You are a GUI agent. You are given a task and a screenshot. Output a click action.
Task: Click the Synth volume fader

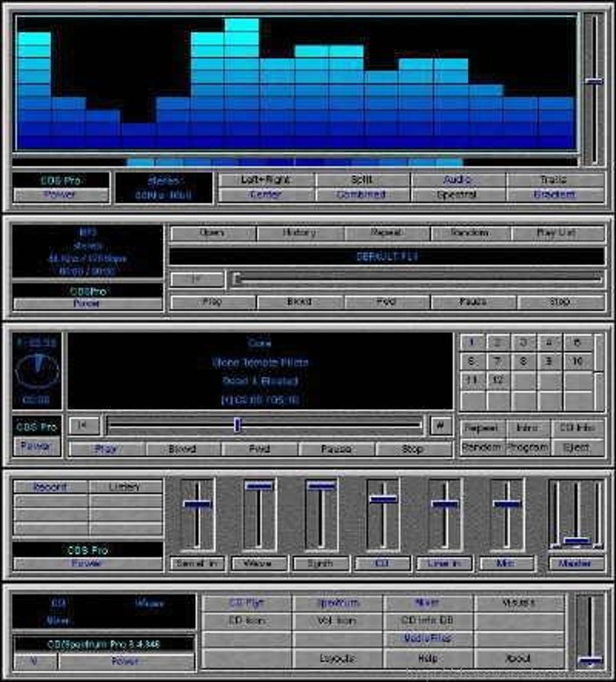pyautogui.click(x=321, y=515)
